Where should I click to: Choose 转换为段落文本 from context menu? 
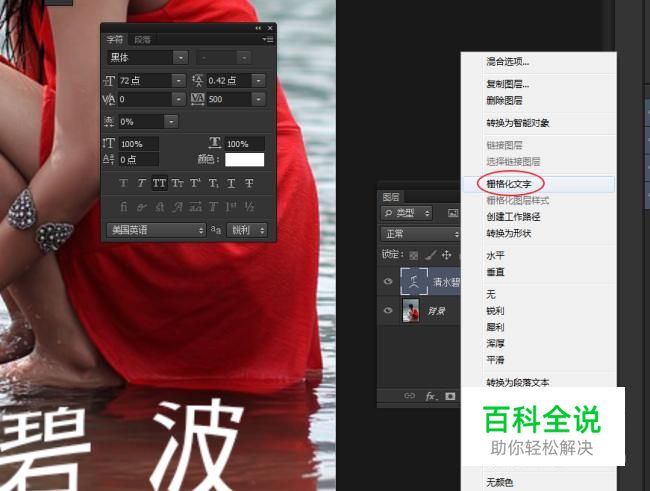coord(538,382)
